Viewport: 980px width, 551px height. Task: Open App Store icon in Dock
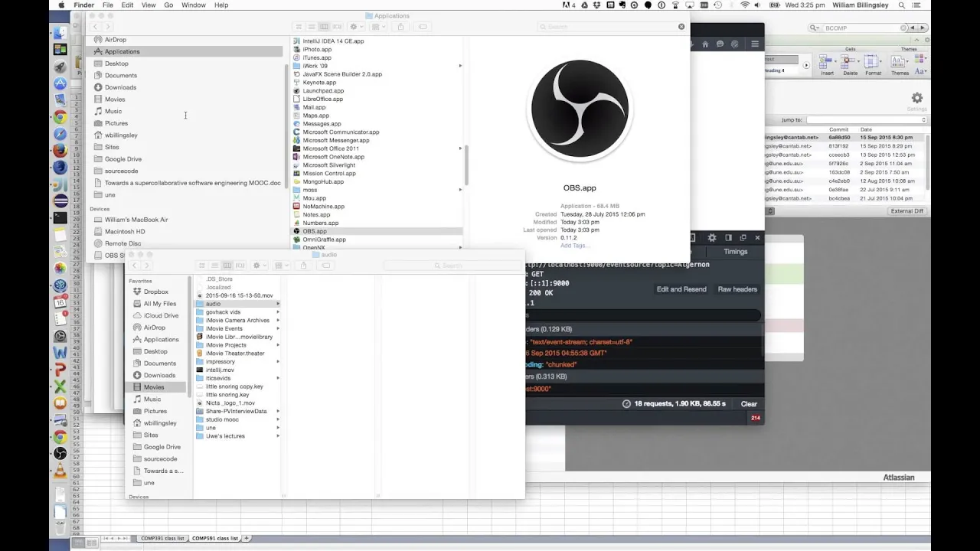point(60,83)
